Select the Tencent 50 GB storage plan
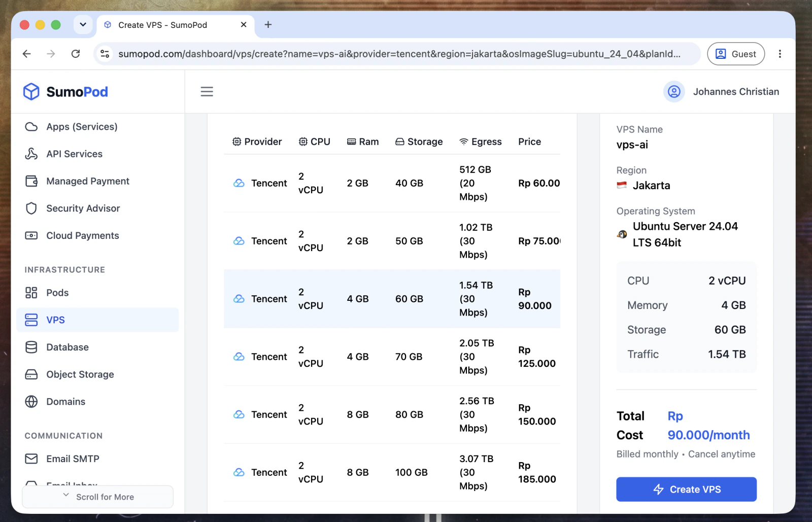Viewport: 812px width, 522px height. (392, 241)
